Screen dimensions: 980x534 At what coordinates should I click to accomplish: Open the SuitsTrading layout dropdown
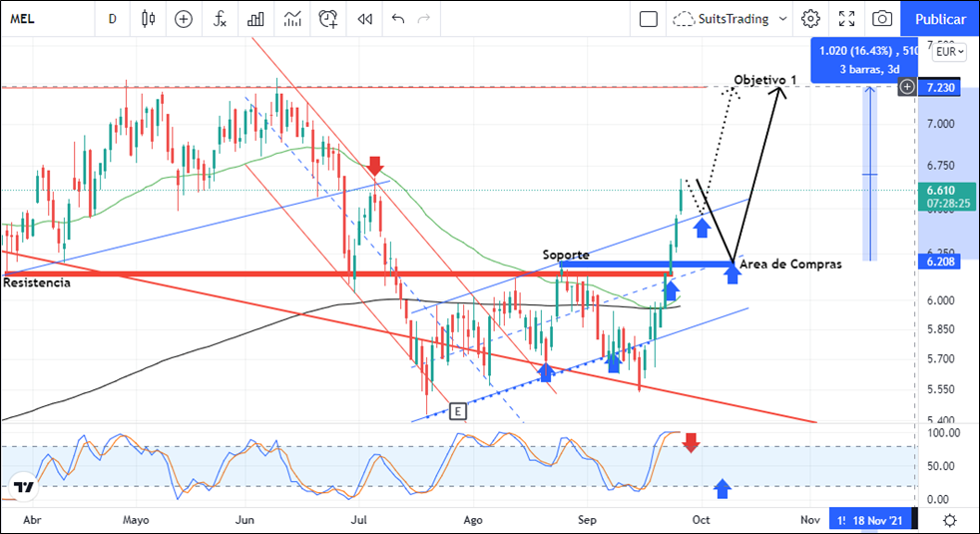coord(731,18)
